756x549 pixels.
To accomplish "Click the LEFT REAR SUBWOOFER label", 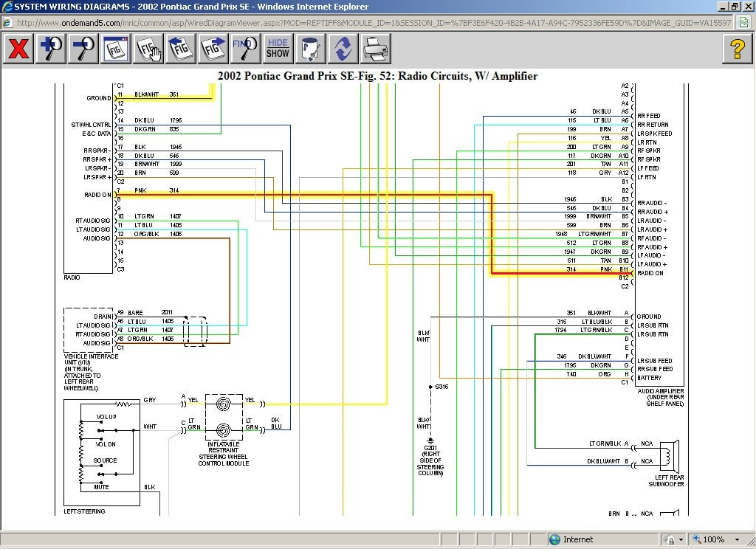I will [666, 480].
